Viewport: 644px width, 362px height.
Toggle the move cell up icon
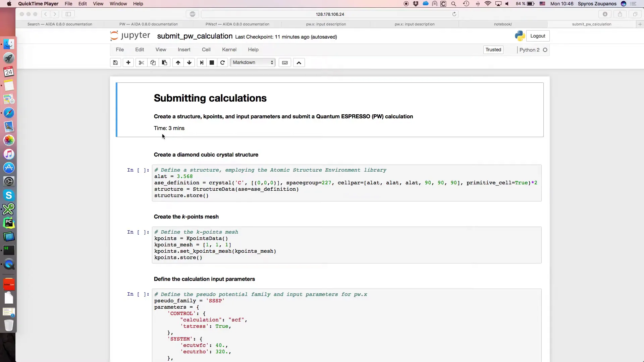[x=178, y=62]
